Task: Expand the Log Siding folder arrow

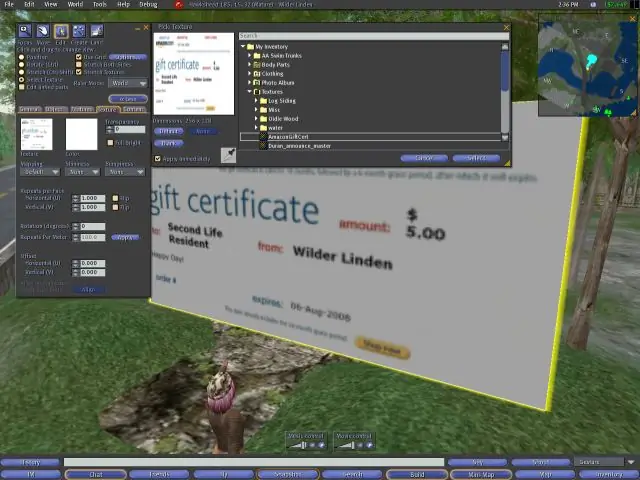Action: click(256, 101)
